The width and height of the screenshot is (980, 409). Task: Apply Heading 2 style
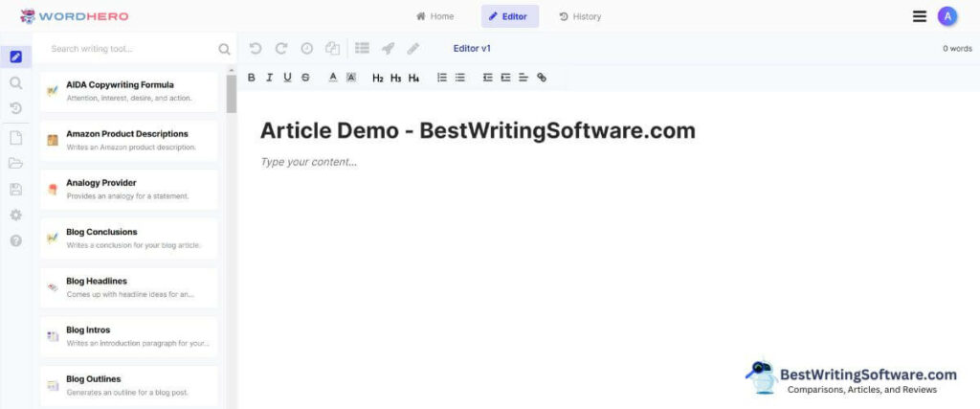coord(377,79)
